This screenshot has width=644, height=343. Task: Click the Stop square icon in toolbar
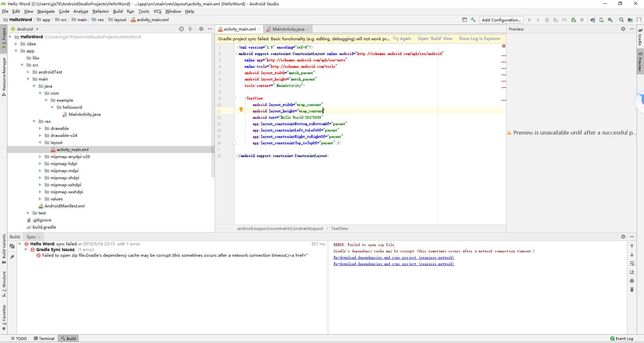tap(582, 20)
